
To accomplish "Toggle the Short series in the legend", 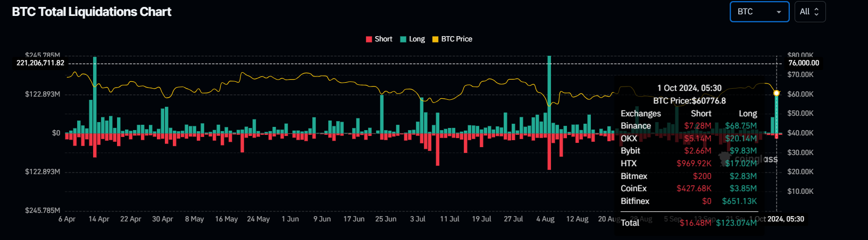I will tap(379, 39).
